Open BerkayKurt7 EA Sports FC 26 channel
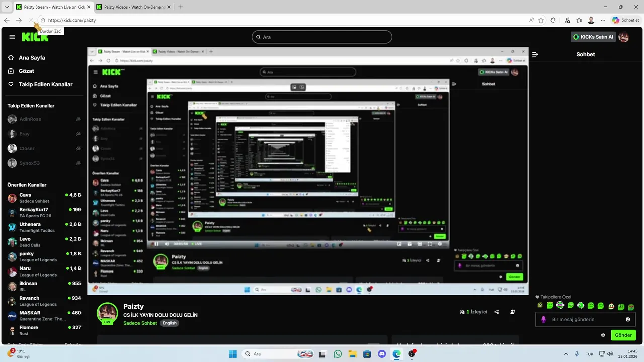Screen dimensions: 644x362 coord(44,212)
